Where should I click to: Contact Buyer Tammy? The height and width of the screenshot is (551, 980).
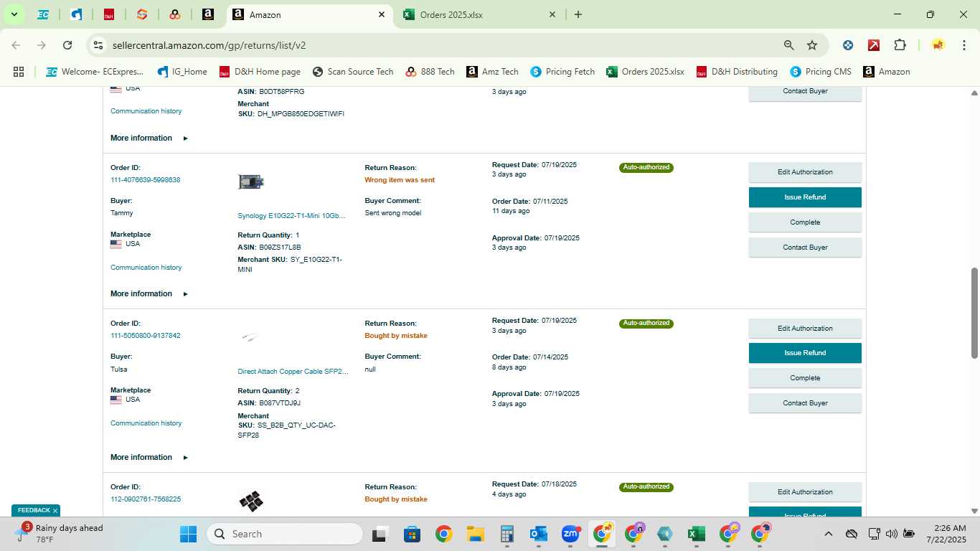coord(805,248)
